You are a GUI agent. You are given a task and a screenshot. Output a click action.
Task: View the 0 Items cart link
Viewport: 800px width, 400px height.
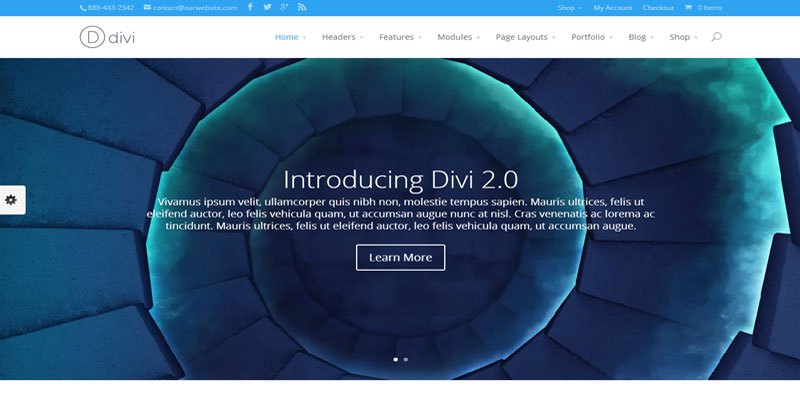[710, 8]
